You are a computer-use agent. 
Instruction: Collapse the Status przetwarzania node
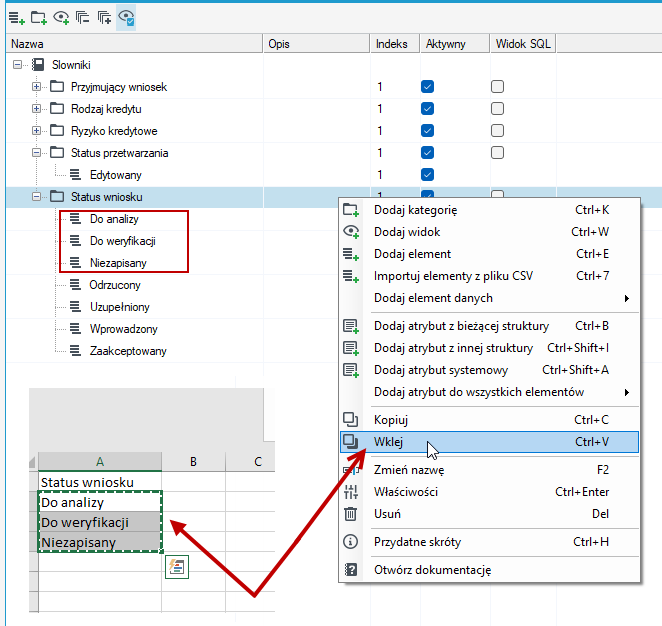[36, 152]
